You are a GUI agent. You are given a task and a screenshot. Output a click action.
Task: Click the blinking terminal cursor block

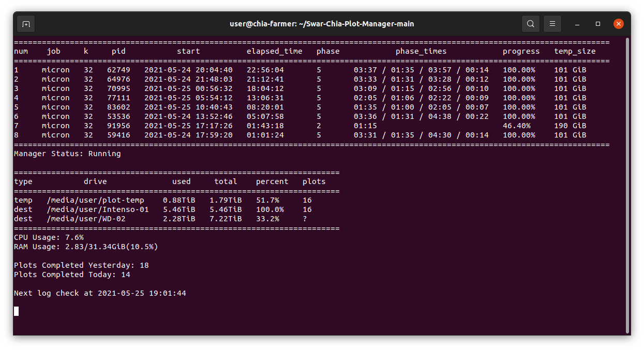[x=16, y=311]
